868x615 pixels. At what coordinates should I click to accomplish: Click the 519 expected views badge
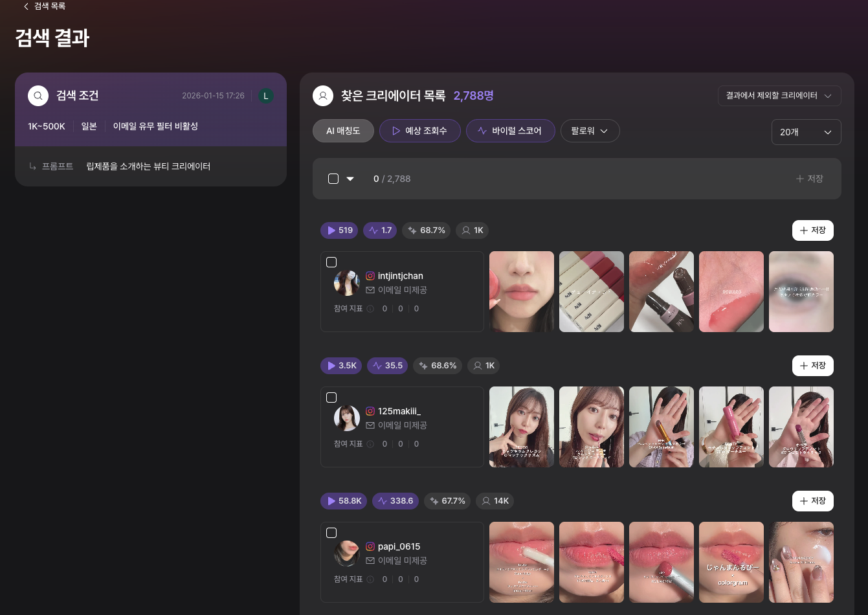339,230
